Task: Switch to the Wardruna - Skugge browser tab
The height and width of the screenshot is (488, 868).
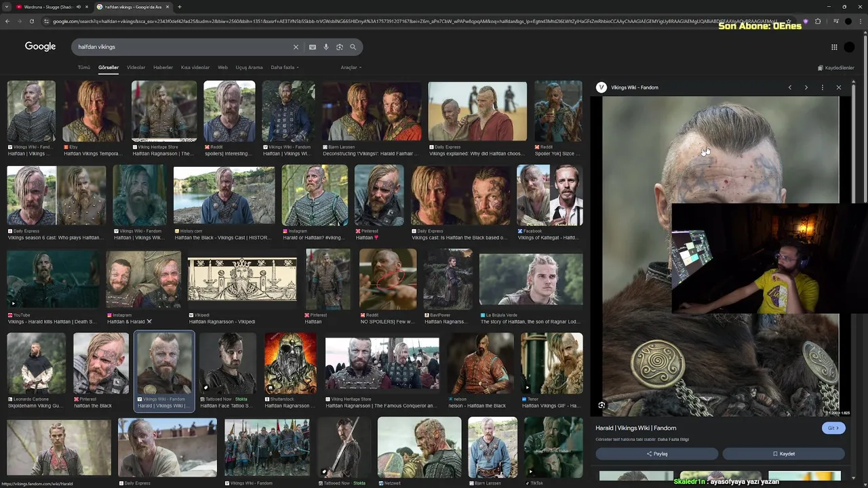Action: coord(47,7)
